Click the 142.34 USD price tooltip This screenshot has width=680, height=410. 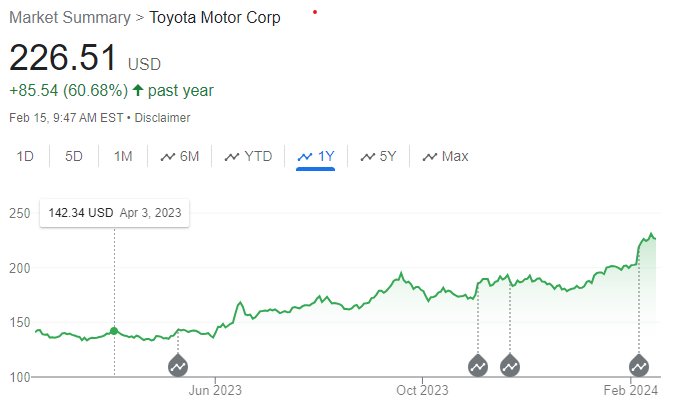tap(114, 213)
